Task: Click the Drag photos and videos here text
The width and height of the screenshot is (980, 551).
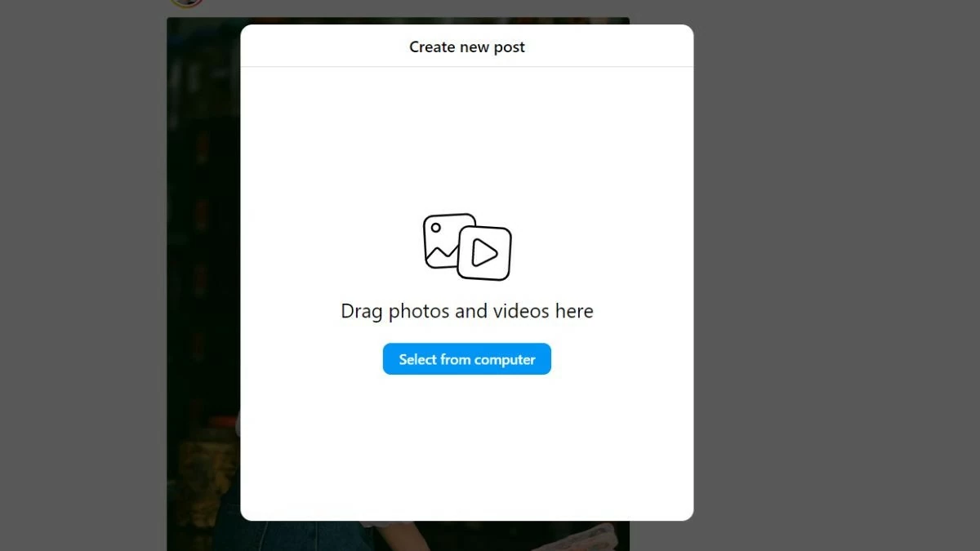Action: (466, 311)
